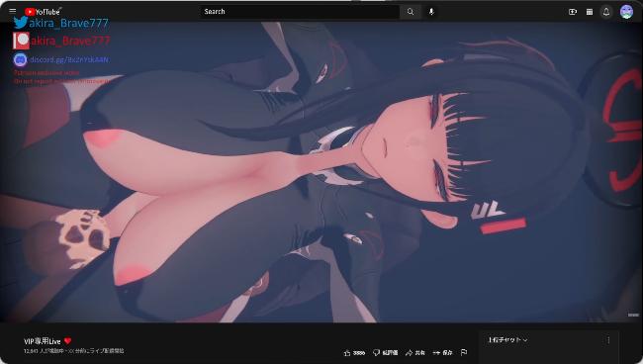Go to the YouTube home logo
Viewport: 643px width, 364px height.
pos(43,12)
